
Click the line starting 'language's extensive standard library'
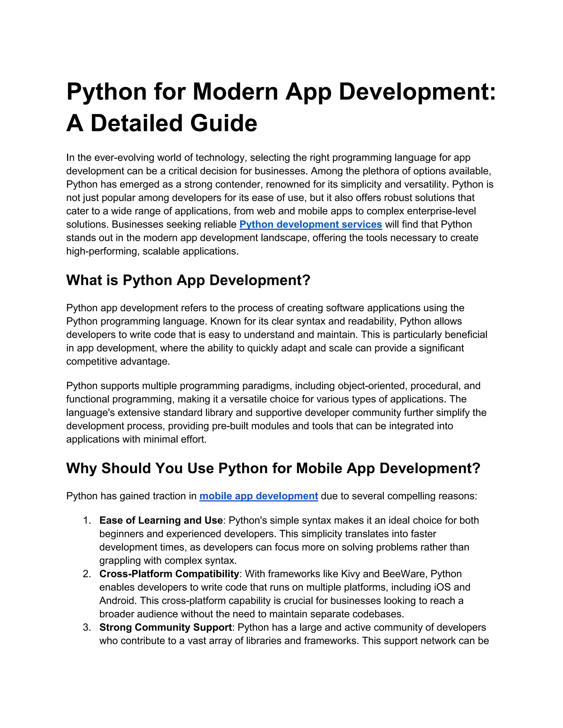point(276,412)
